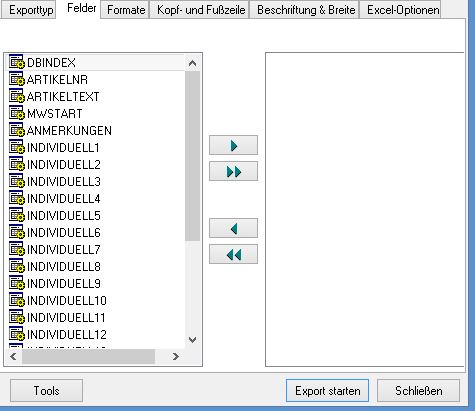475x411 pixels.
Task: Remove all fields with double left arrow
Action: [233, 255]
